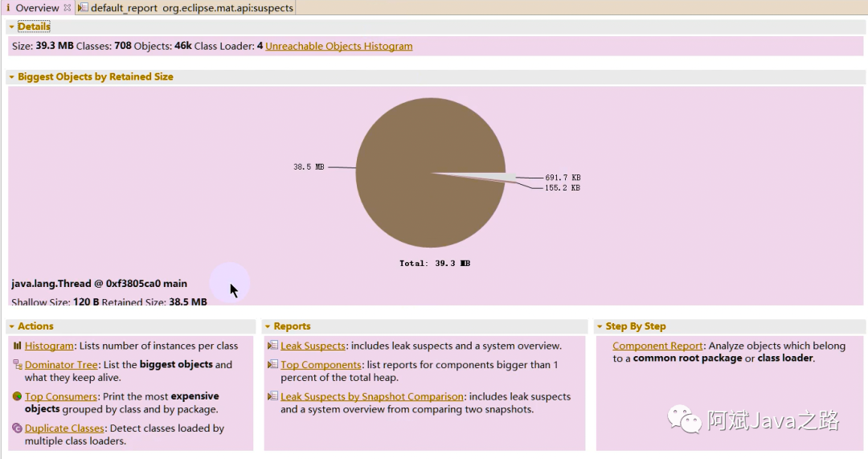Click Biggest Objects by Retained Size title

click(95, 77)
